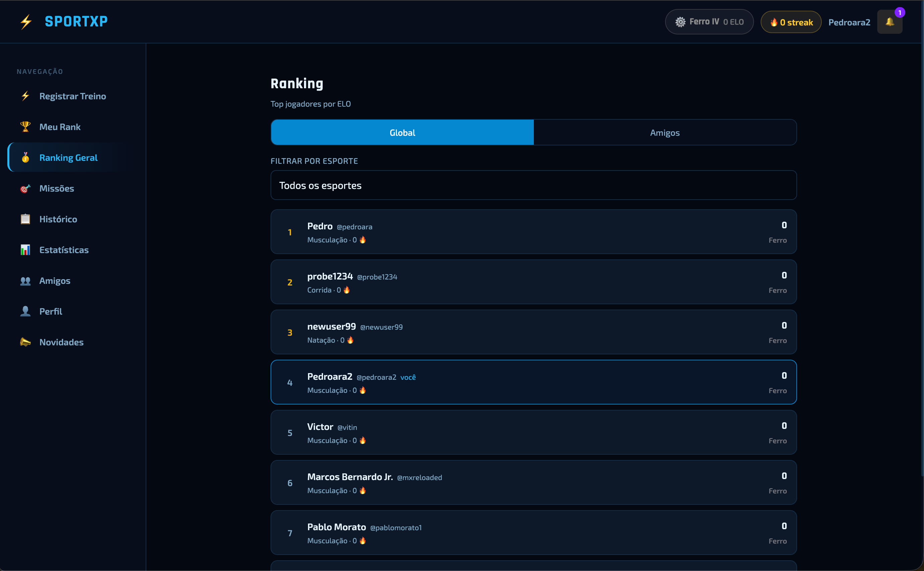Click the Perfil user silhouette icon

click(x=25, y=311)
